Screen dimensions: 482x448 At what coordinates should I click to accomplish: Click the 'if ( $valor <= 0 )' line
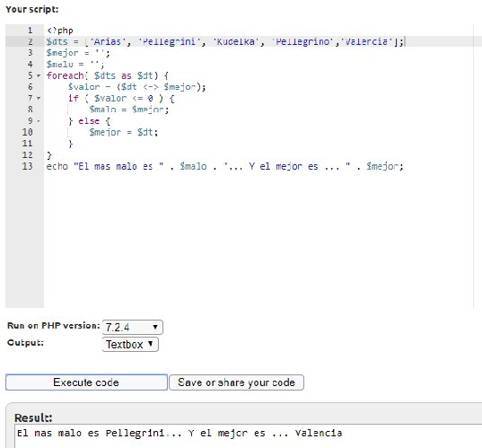121,99
